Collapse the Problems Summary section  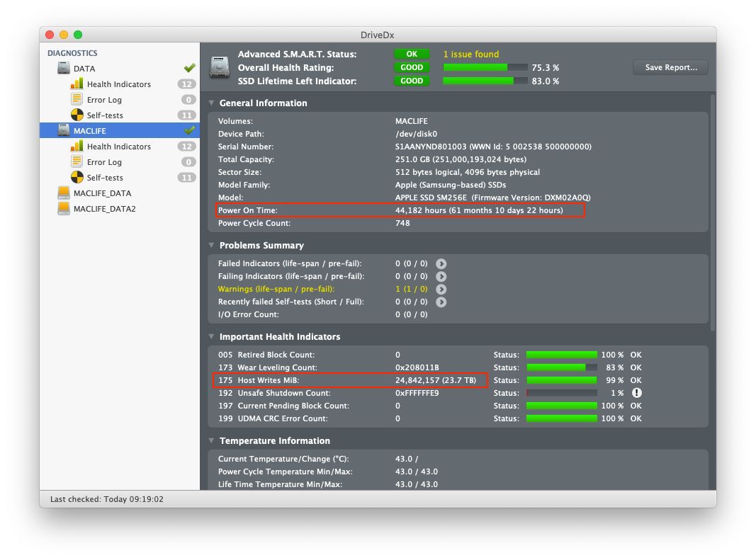pyautogui.click(x=211, y=246)
